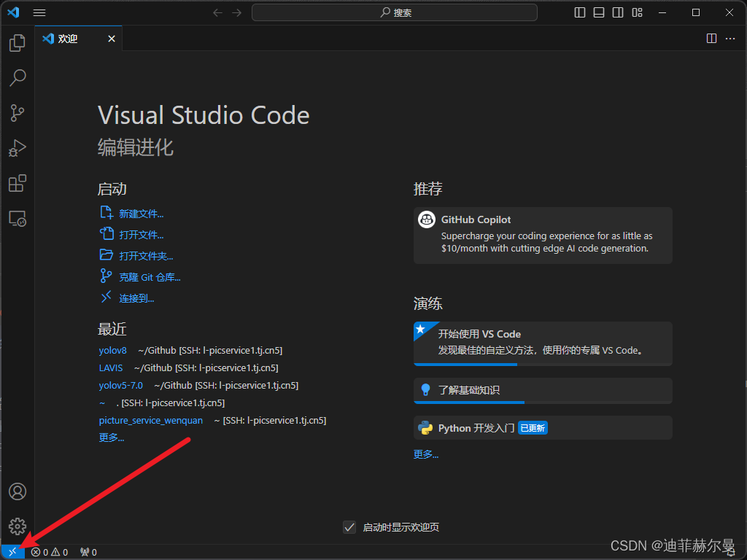Click the VS Code logo in title bar

coord(13,12)
